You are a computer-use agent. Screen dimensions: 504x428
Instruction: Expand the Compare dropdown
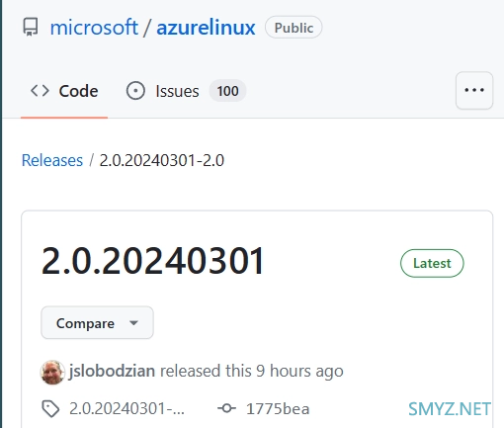click(97, 322)
